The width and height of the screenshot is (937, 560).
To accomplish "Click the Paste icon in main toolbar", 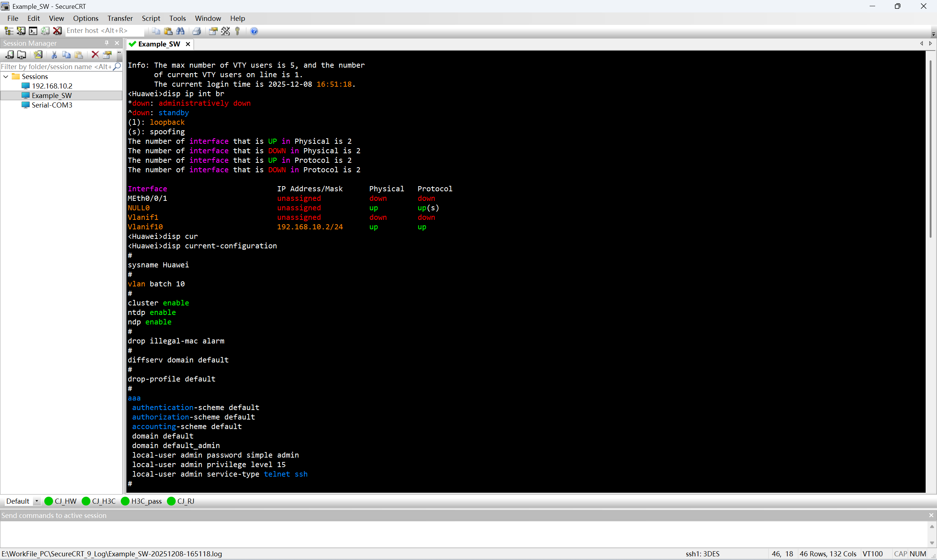I will (168, 31).
